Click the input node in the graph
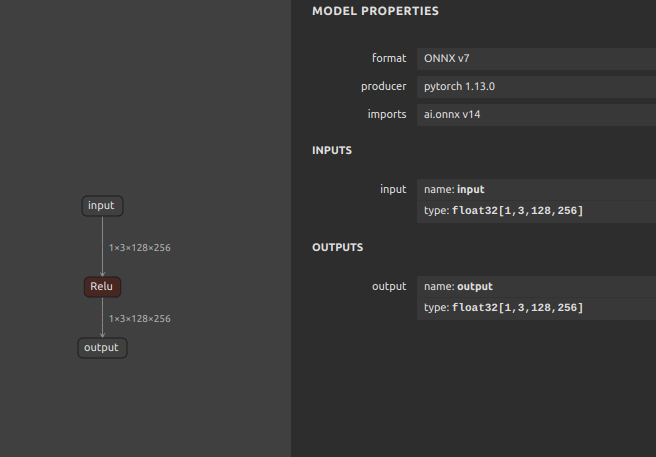Screen dimensions: 656x457 click(102, 206)
